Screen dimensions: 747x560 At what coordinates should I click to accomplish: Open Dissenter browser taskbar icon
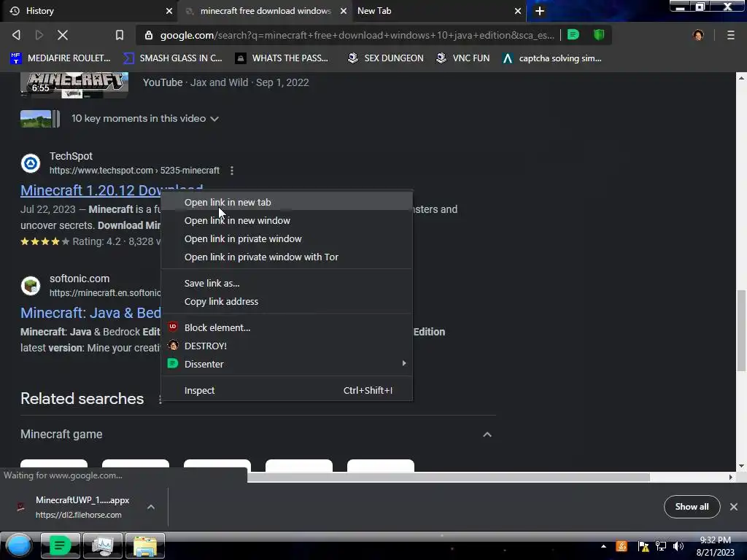pyautogui.click(x=60, y=545)
